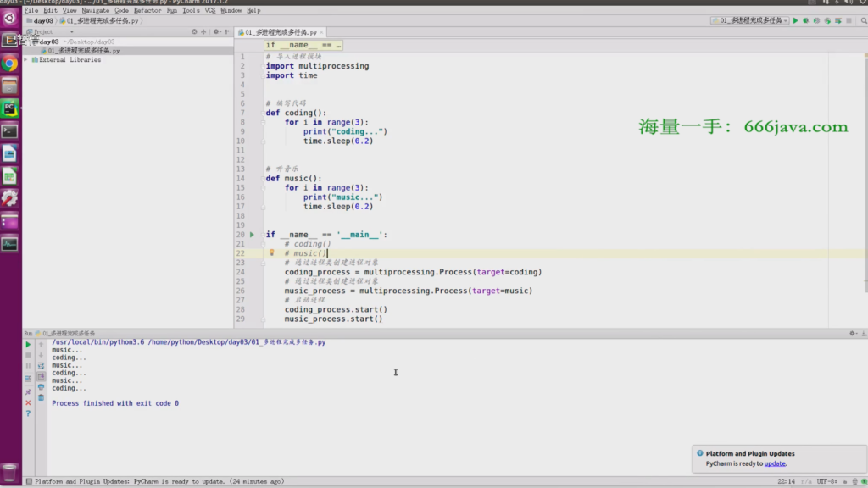Rerun the program from Run panel
This screenshot has height=488, width=868.
pyautogui.click(x=28, y=345)
